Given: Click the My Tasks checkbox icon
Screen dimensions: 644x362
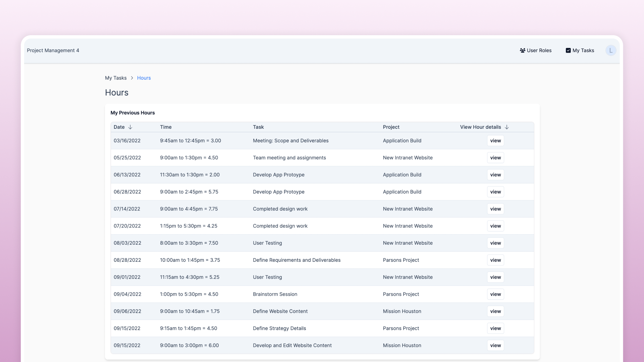Looking at the screenshot, I should 568,50.
